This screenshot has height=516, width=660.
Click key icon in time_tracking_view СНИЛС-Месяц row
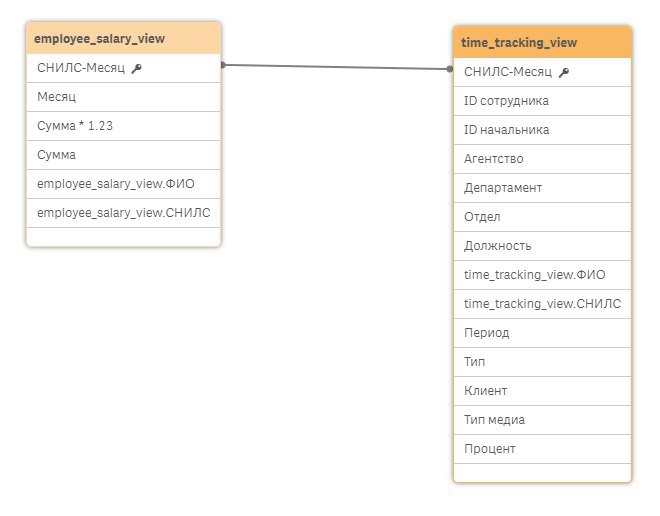[564, 73]
